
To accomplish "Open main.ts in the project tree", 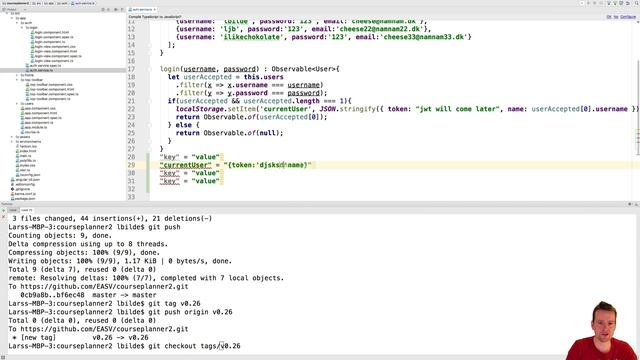I will pyautogui.click(x=25, y=156).
